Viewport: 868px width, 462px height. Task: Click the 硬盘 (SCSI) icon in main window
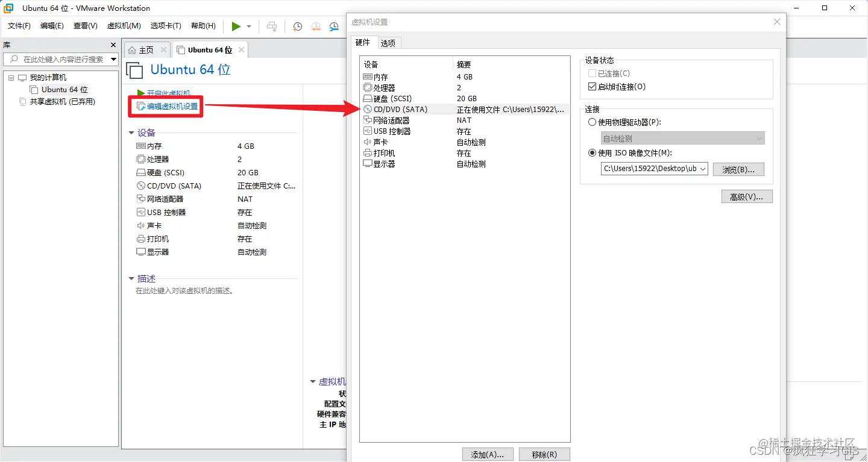(140, 172)
